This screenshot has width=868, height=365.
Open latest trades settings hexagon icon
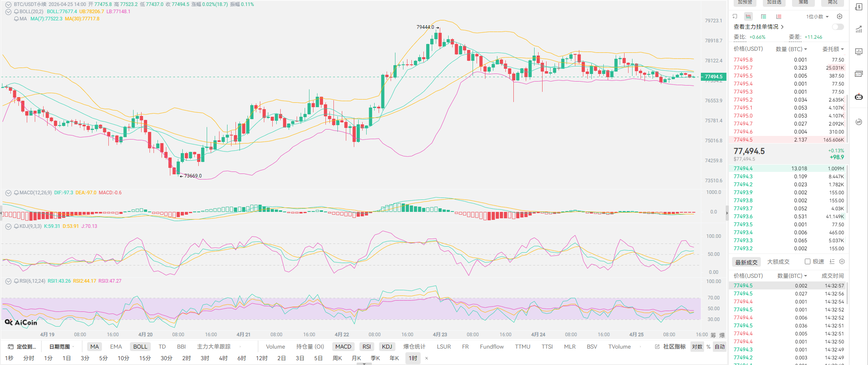click(842, 261)
